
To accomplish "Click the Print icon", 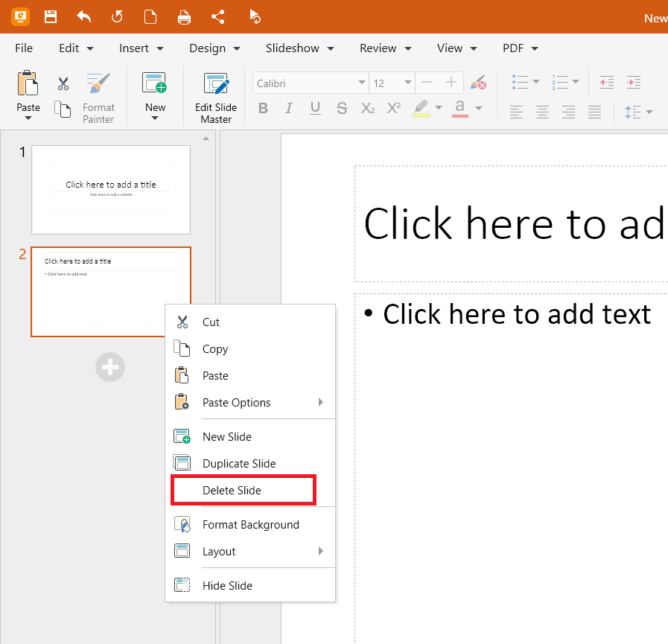I will pyautogui.click(x=184, y=17).
